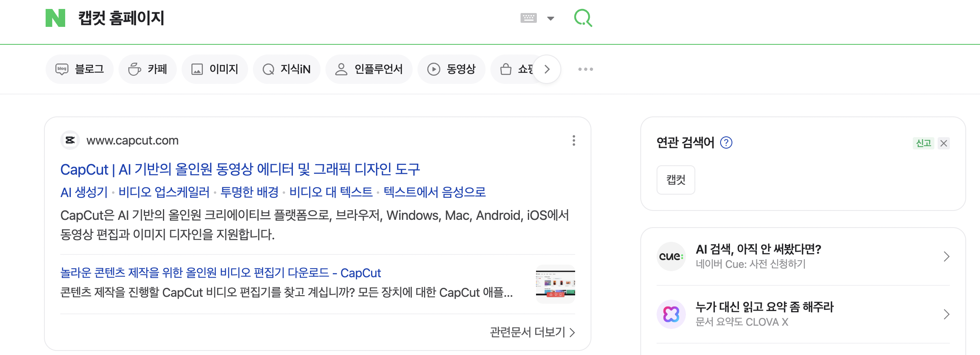Click the 문서 요약도 CLOVA X subtitle

pyautogui.click(x=742, y=322)
